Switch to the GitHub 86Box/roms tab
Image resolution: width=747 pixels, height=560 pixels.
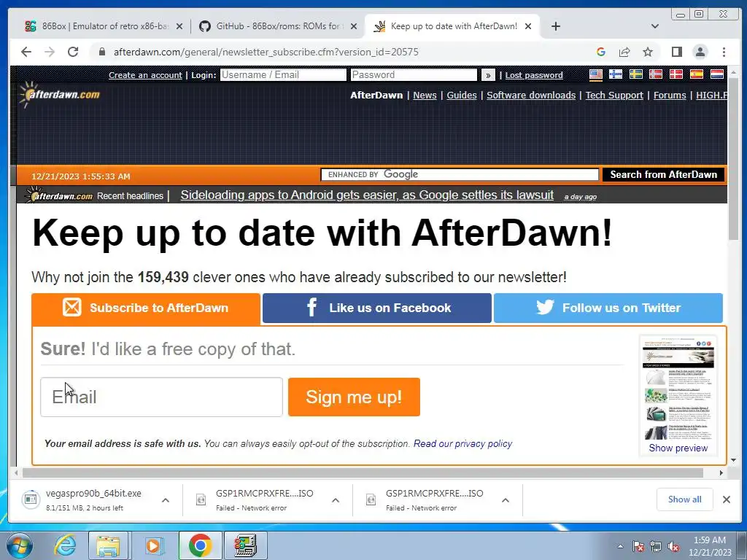(276, 26)
